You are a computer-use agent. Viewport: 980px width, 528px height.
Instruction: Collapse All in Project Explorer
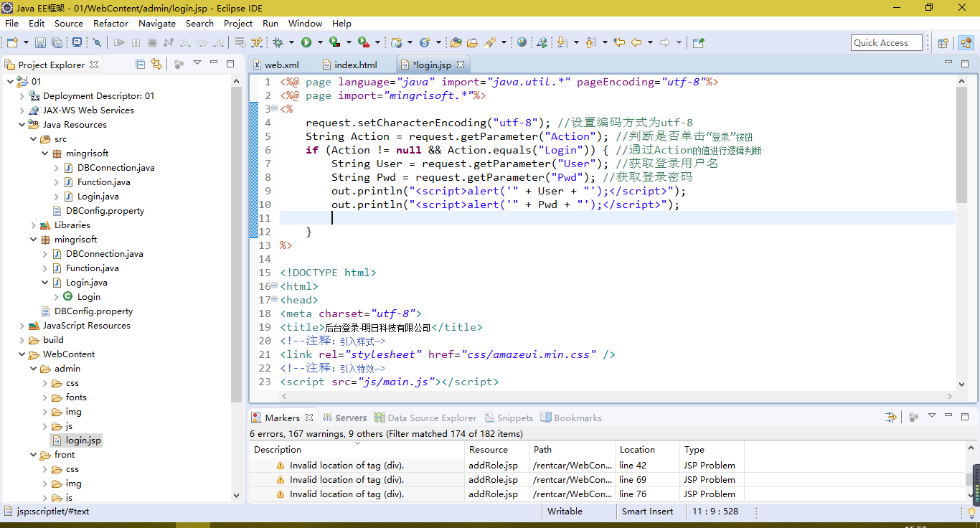141,64
